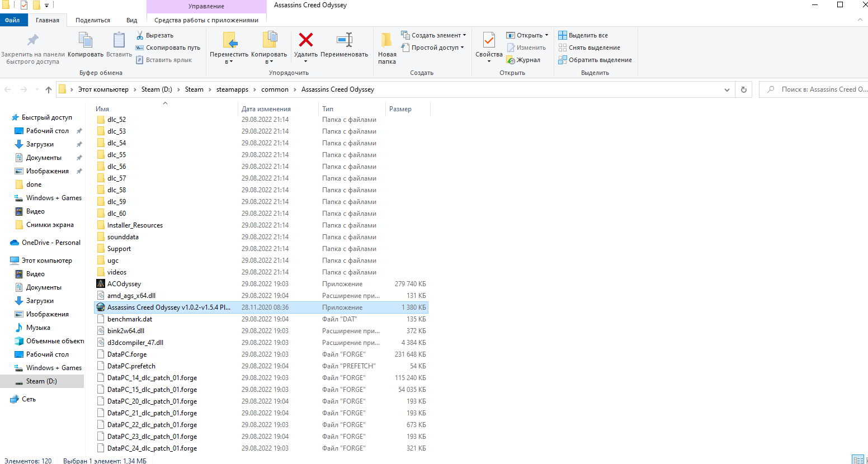
Task: Open recent locations dropdown arrow
Action: 37,89
